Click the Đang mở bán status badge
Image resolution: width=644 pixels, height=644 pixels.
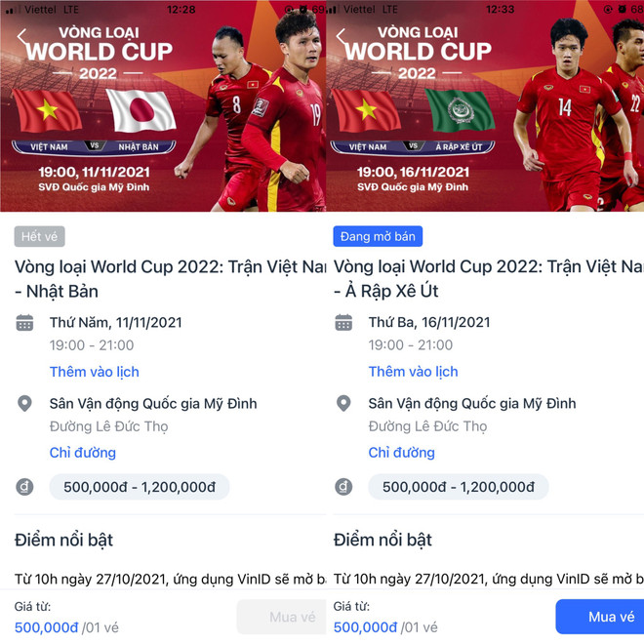coord(378,236)
